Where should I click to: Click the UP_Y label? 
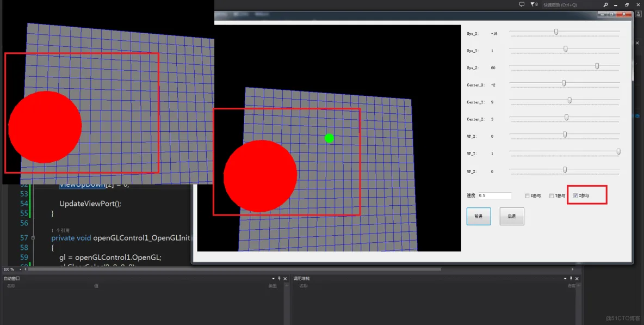pos(472,154)
